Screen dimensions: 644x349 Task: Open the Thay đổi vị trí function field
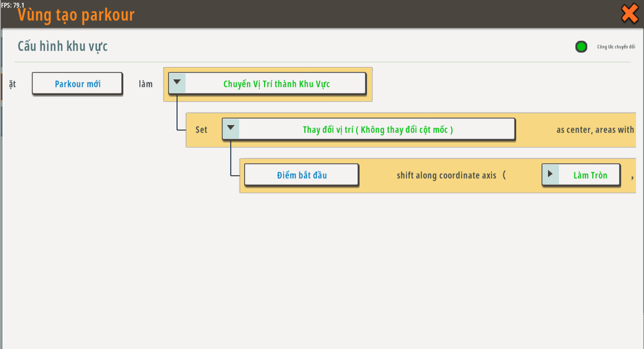(x=377, y=130)
